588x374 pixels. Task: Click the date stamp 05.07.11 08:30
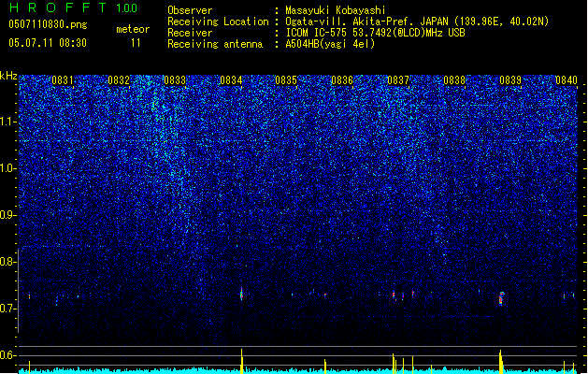(x=48, y=43)
